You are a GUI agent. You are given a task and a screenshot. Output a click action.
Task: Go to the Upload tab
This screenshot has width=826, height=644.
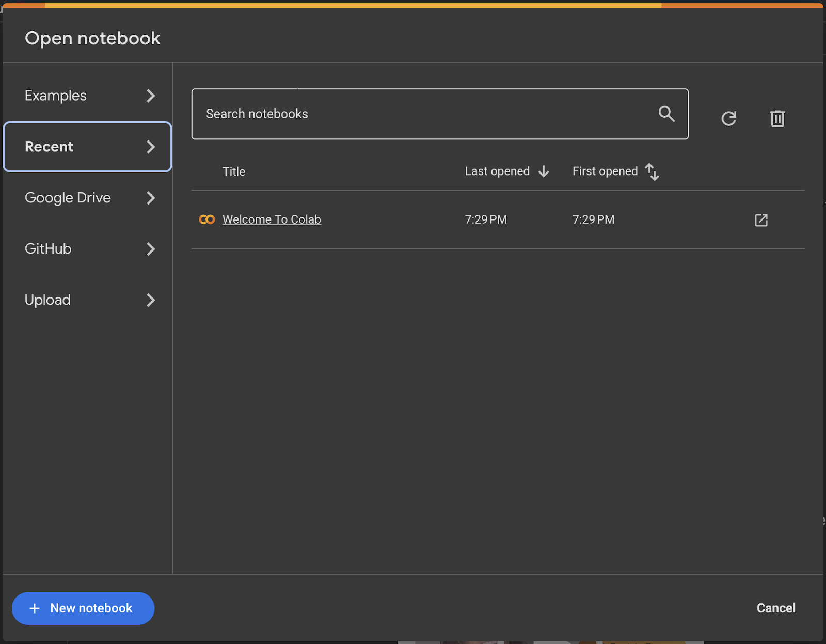coord(87,300)
